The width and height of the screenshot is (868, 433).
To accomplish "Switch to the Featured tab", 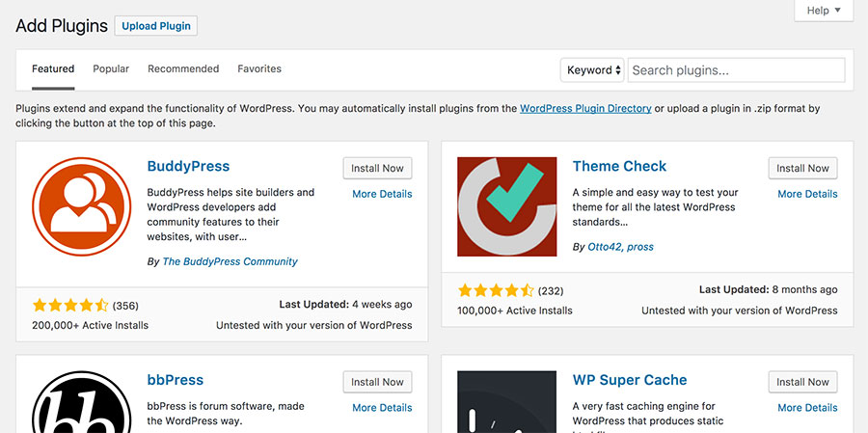I will [53, 69].
